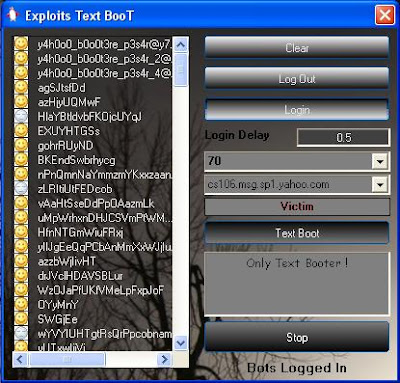
Task: Click smiley icon beside vAaHtSseDdPpOAazmLk
Action: pyautogui.click(x=21, y=203)
